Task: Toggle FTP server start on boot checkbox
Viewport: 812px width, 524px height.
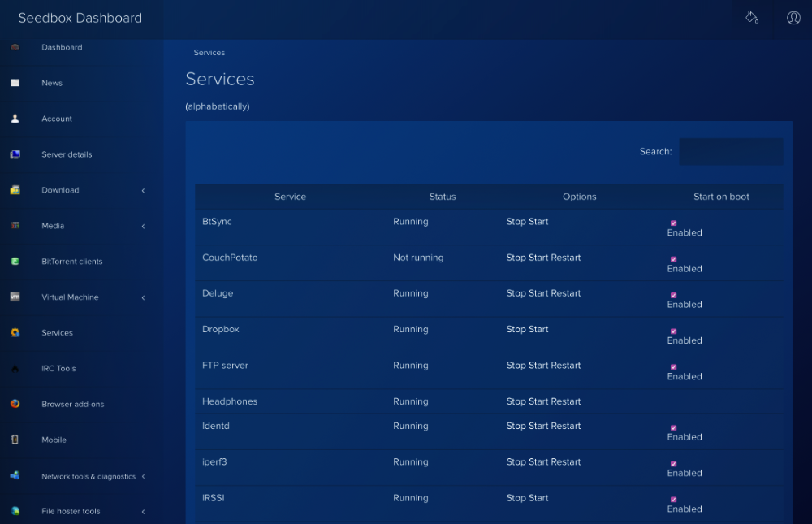Action: coord(674,367)
